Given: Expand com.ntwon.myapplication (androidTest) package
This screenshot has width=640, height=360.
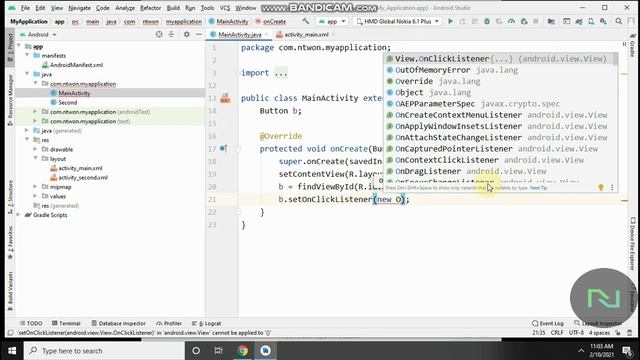Looking at the screenshot, I should click(35, 111).
